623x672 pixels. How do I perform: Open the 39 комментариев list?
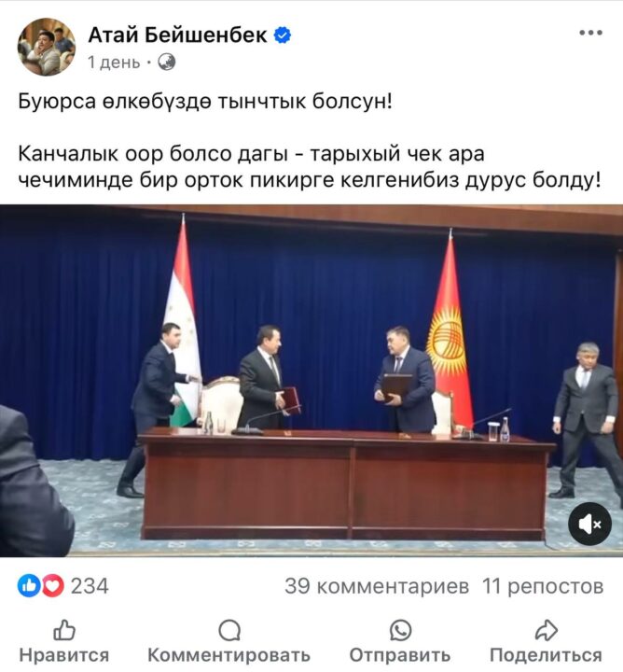[x=377, y=586]
